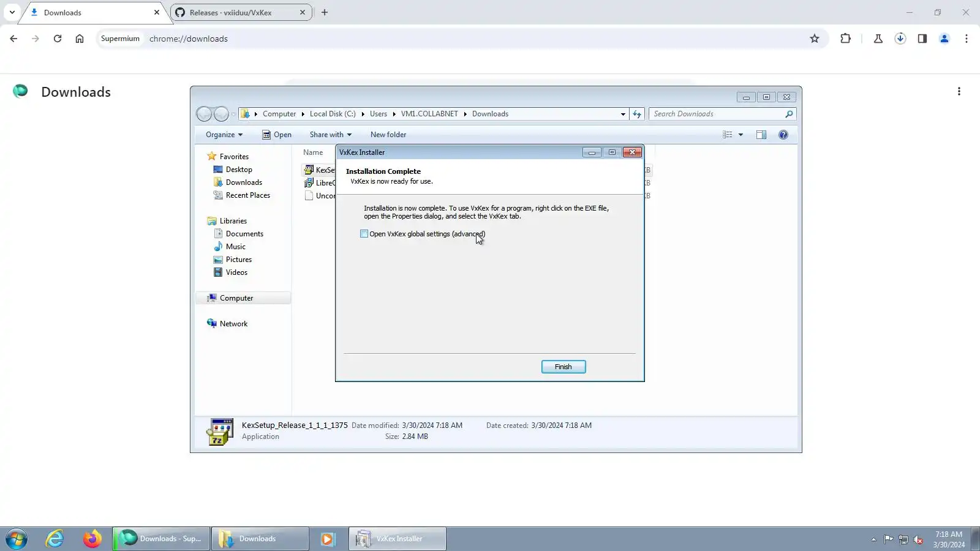Open Music library

pos(236,247)
